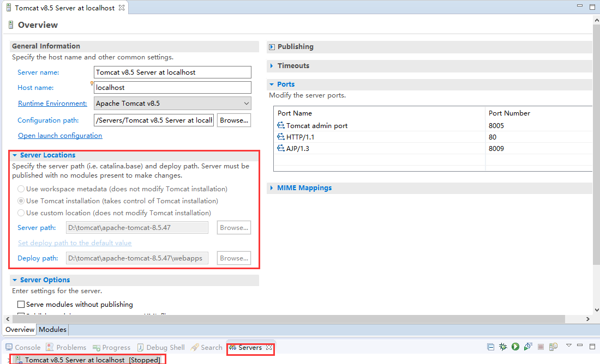The width and height of the screenshot is (600, 364).
Task: Start the server in profile mode
Action: (x=528, y=347)
